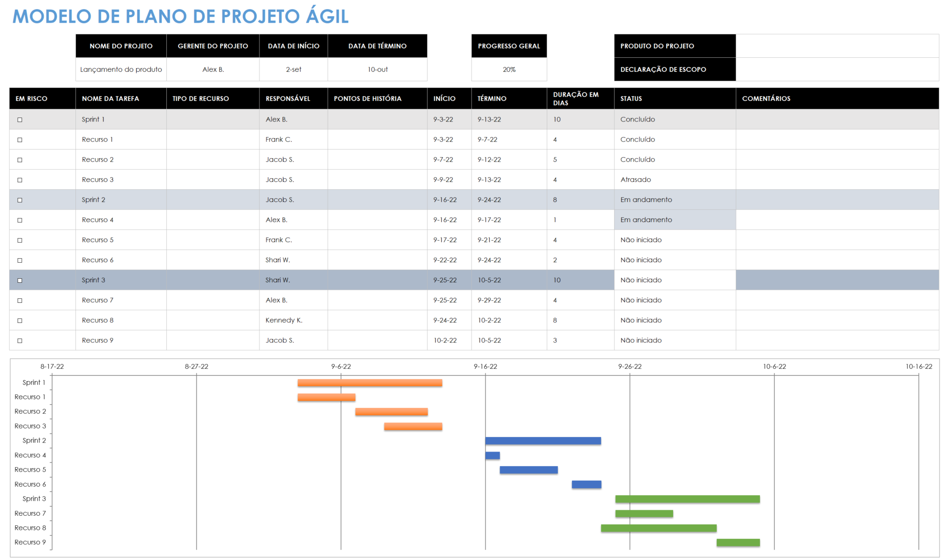Select the Recurso 9 green Gantt bar
This screenshot has height=560, width=947.
pos(738,542)
